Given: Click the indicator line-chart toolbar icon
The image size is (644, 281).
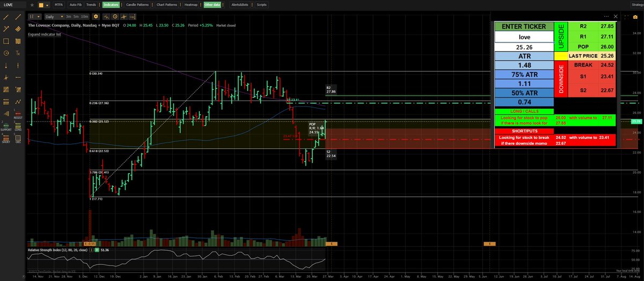Looking at the screenshot, I should pos(106,17).
